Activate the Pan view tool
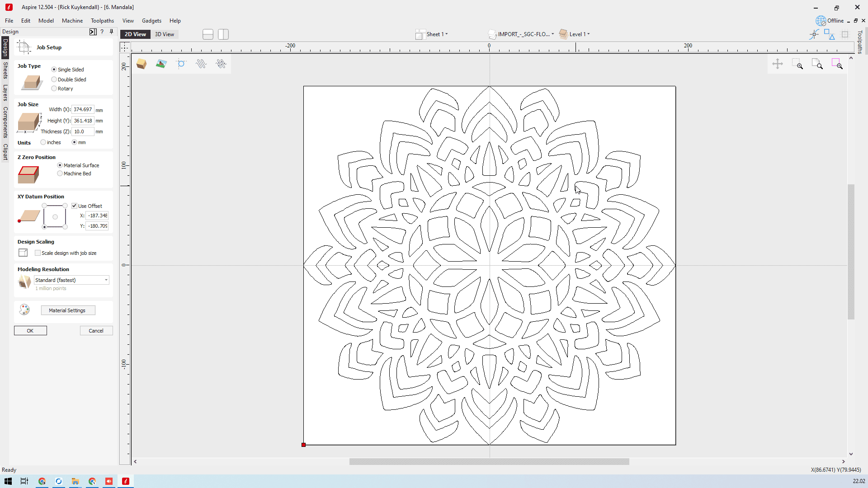The image size is (868, 488). [778, 64]
